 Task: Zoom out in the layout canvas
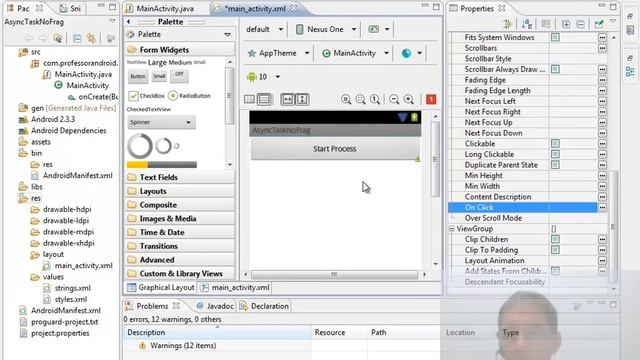pyautogui.click(x=394, y=99)
